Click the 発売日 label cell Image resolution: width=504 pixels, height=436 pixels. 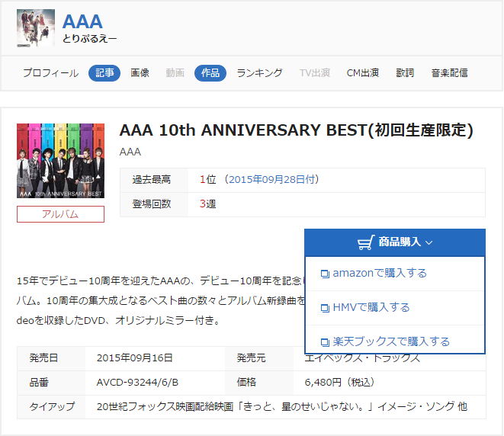51,358
